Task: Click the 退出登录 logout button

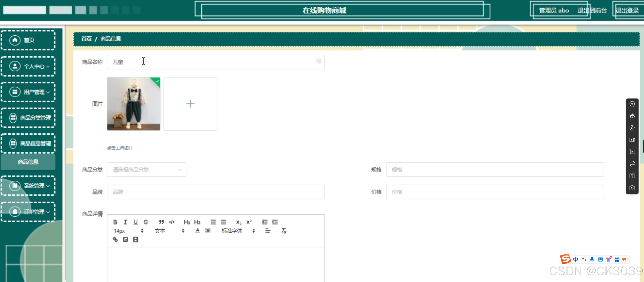Action: coord(627,11)
